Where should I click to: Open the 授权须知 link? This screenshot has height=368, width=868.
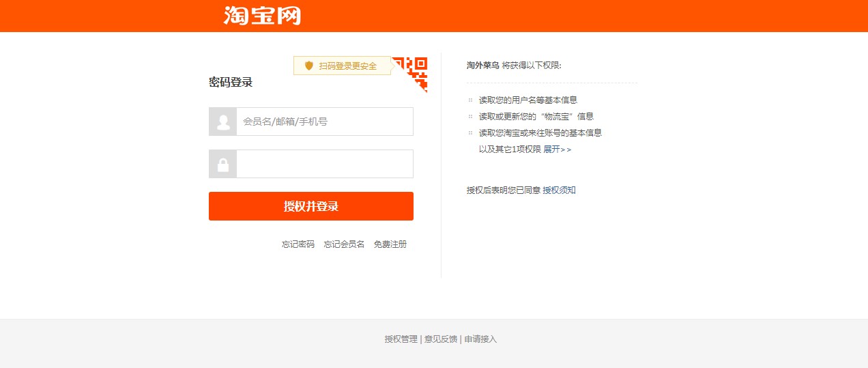coord(559,190)
